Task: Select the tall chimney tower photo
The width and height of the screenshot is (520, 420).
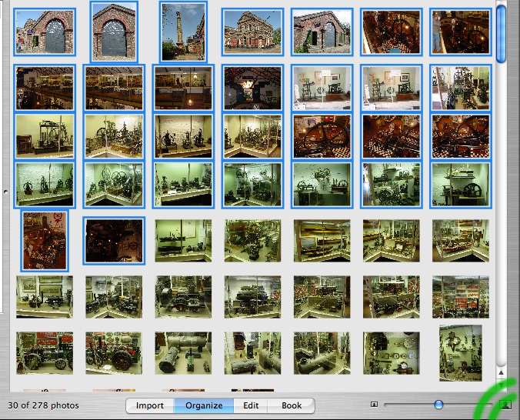Action: pos(183,32)
